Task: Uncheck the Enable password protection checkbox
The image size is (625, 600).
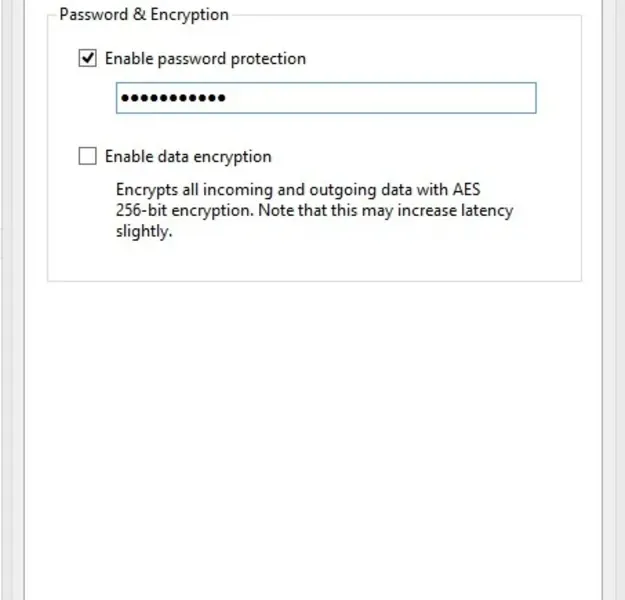Action: click(88, 59)
